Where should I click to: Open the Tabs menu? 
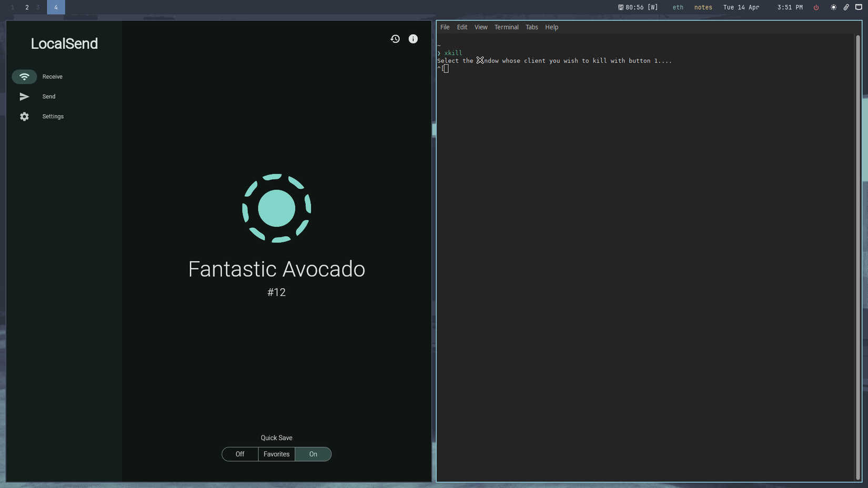[x=531, y=27]
